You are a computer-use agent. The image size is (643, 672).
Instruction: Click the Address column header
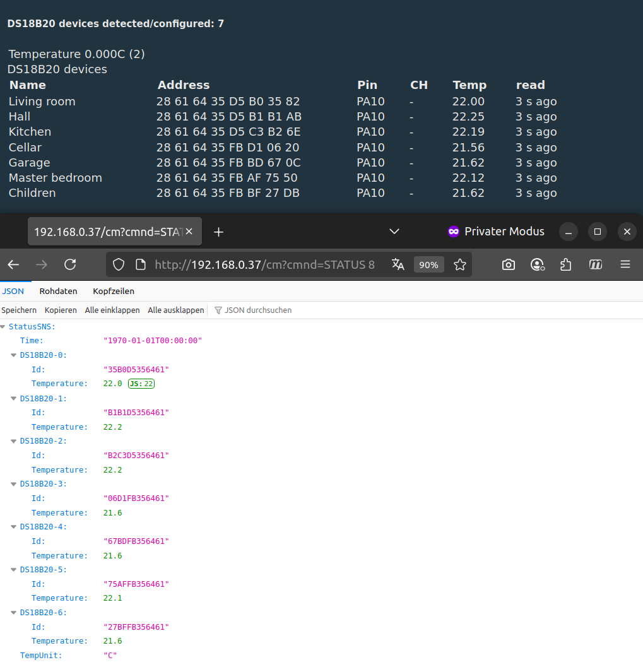[184, 85]
